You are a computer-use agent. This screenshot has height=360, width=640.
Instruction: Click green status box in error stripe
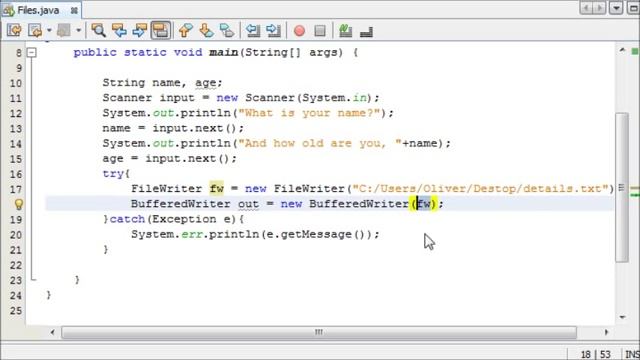point(635,51)
